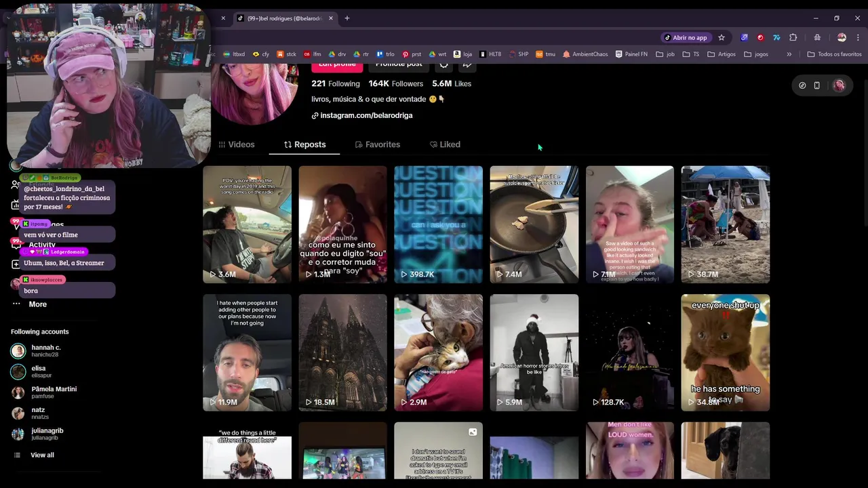Open the cfy bookmark
Viewport: 868px width, 488px height.
pyautogui.click(x=261, y=54)
